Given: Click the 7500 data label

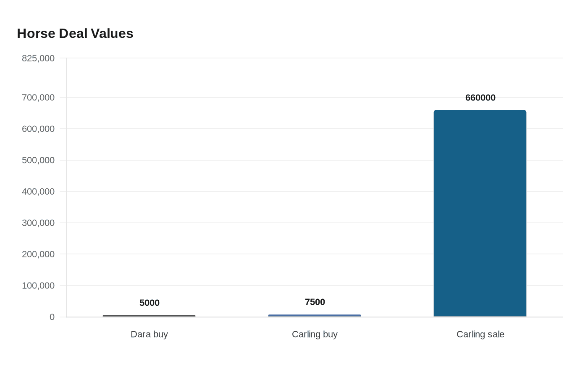Looking at the screenshot, I should [x=315, y=302].
